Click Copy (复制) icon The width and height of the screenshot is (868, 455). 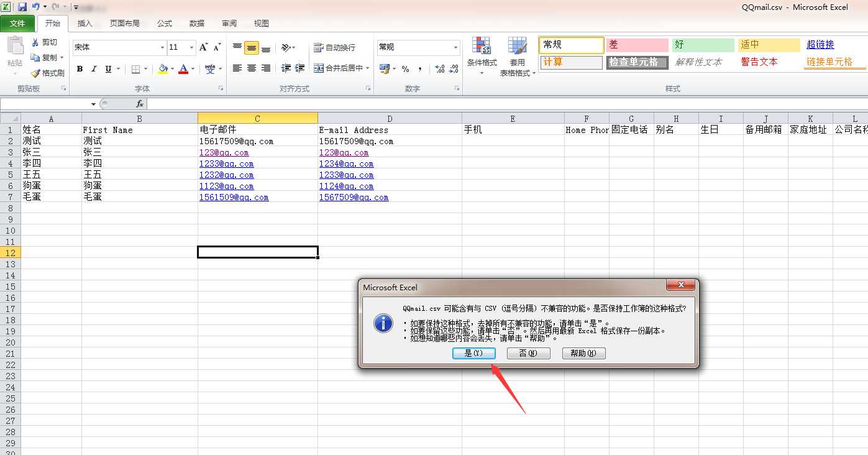[x=35, y=57]
